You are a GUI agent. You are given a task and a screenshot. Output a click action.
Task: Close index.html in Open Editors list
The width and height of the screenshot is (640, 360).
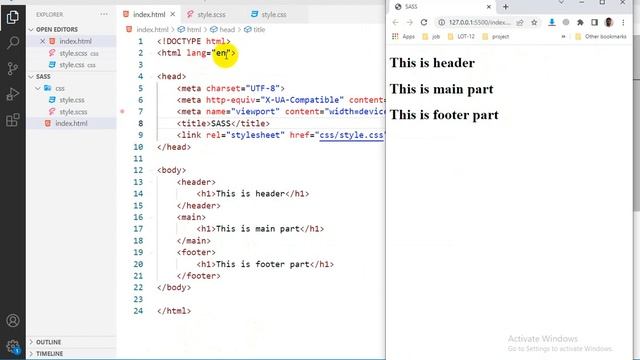[42, 41]
